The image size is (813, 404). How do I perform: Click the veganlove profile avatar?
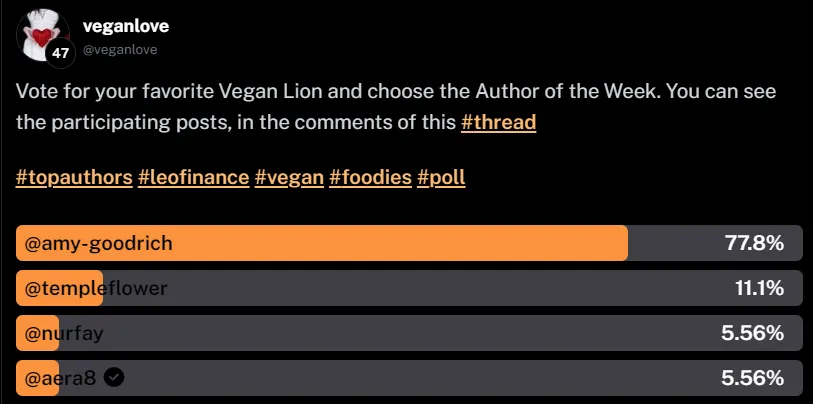pos(41,29)
